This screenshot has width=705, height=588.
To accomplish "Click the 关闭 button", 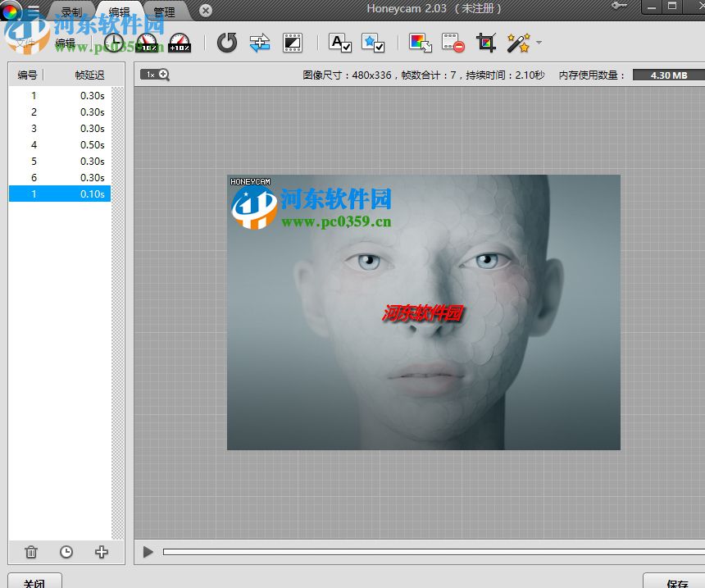I will pyautogui.click(x=34, y=582).
